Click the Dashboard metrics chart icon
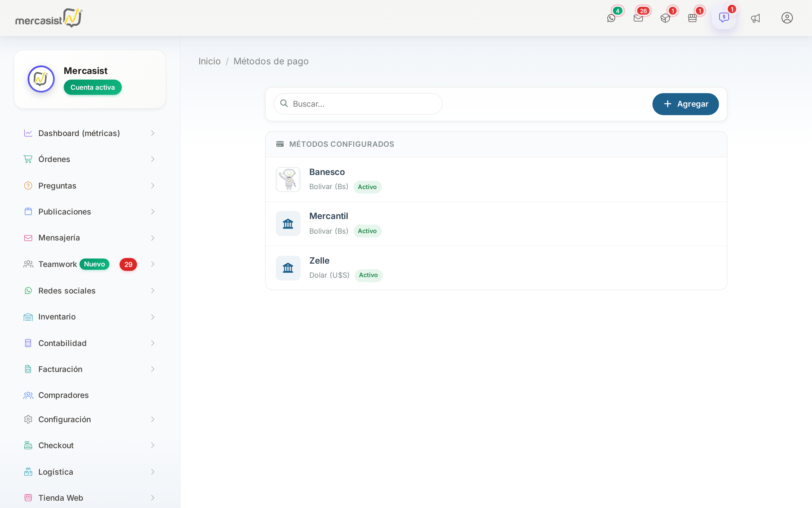This screenshot has height=508, width=812. click(x=28, y=133)
